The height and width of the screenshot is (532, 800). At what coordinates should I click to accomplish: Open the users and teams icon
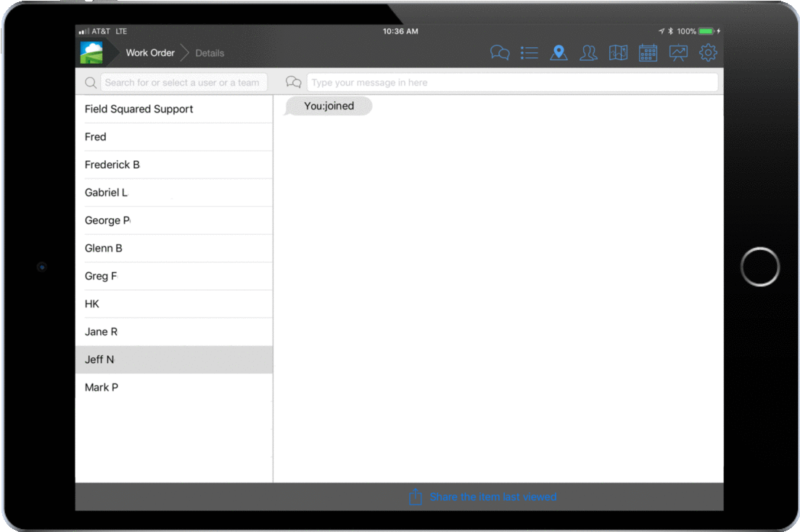pos(589,52)
